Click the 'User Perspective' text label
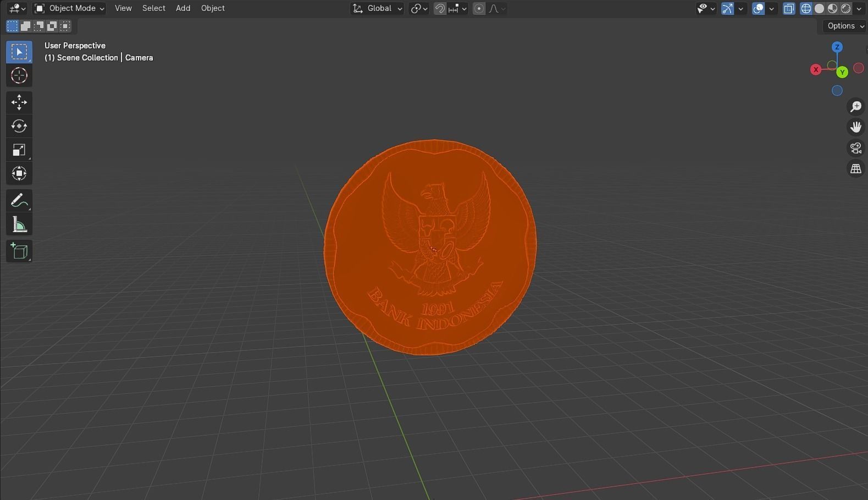 (75, 46)
